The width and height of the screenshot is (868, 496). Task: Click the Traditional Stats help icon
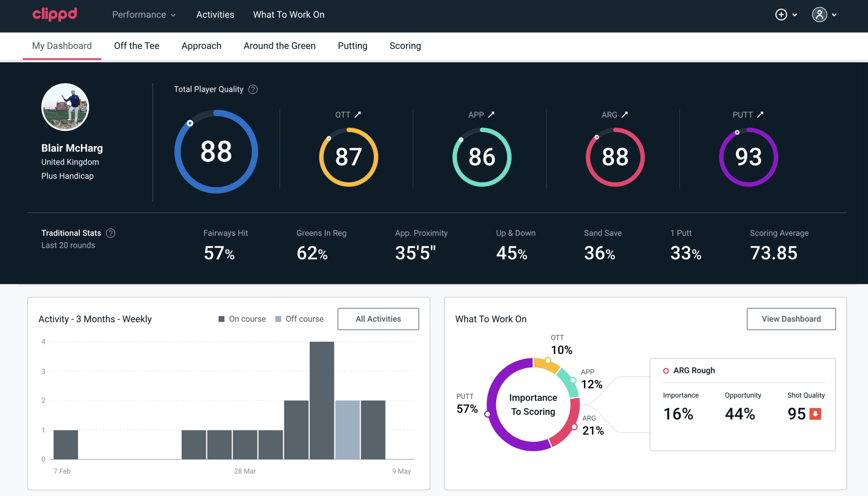111,233
